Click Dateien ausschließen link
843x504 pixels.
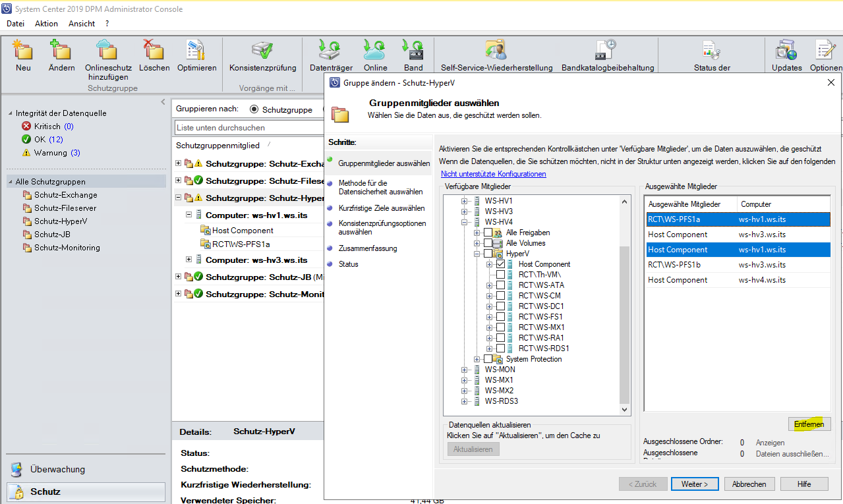[x=792, y=454]
